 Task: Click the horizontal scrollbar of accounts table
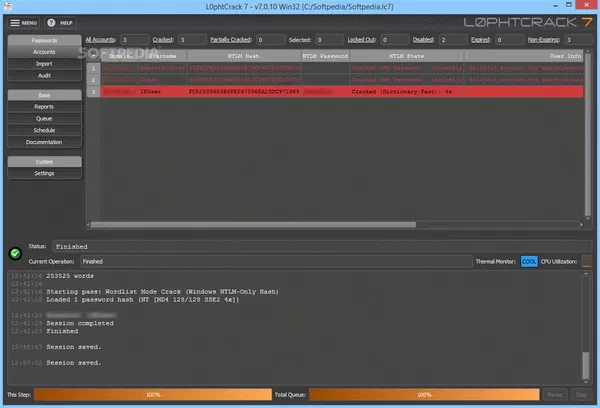253,225
